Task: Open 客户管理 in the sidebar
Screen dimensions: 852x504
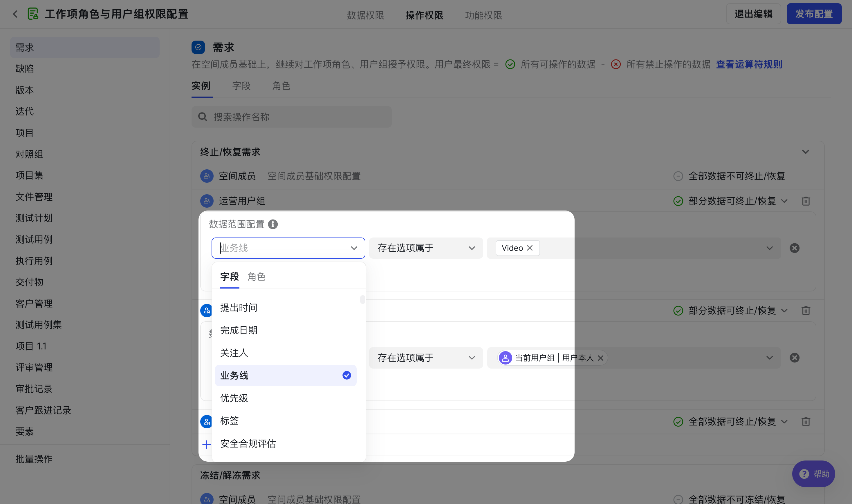Action: (x=85, y=303)
